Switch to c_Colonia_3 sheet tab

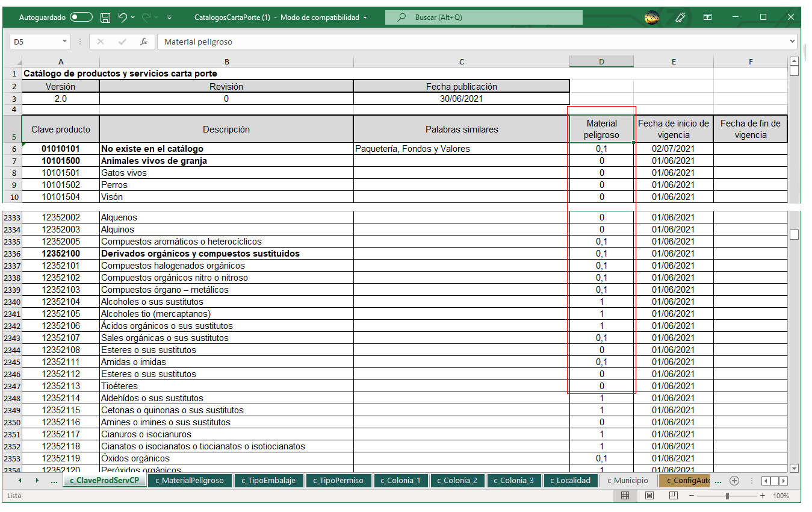tap(513, 481)
